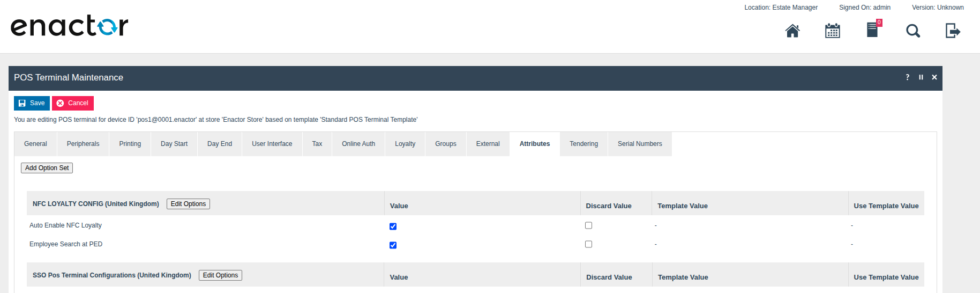Open the Printing tab
Image resolution: width=980 pixels, height=293 pixels.
130,144
